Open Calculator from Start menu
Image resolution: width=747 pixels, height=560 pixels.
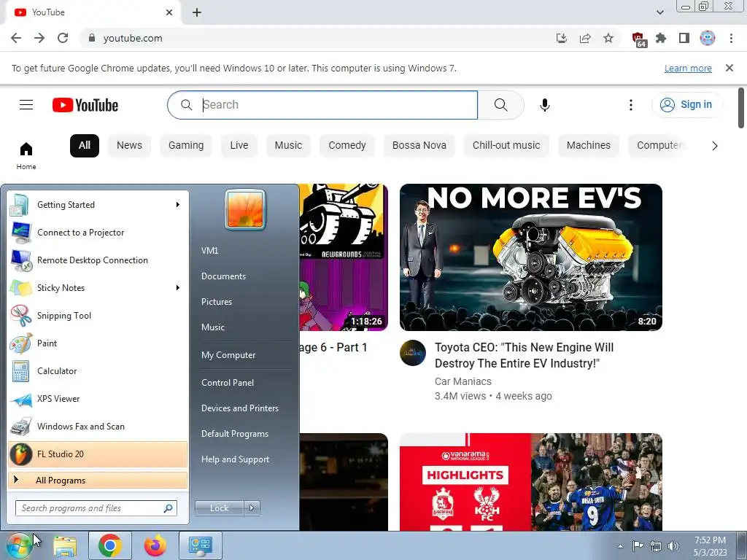[x=98, y=371]
